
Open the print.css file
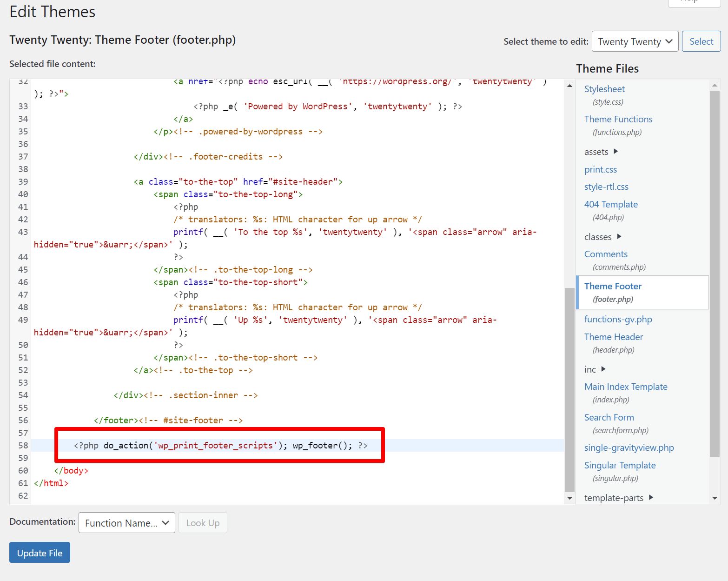[600, 170]
